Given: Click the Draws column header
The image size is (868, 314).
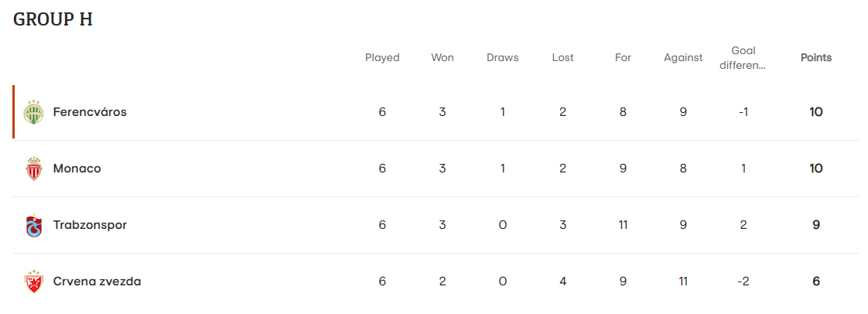Looking at the screenshot, I should [x=503, y=58].
